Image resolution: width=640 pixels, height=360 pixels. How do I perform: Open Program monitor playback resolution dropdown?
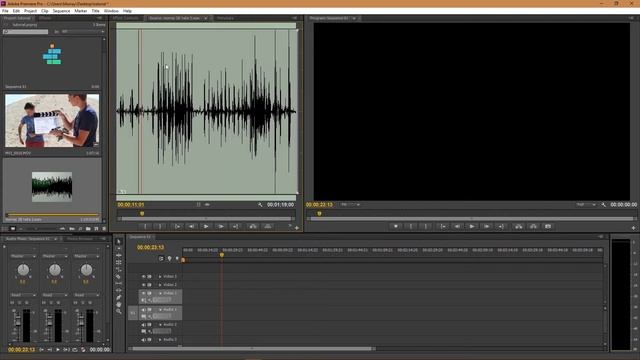[x=586, y=204]
